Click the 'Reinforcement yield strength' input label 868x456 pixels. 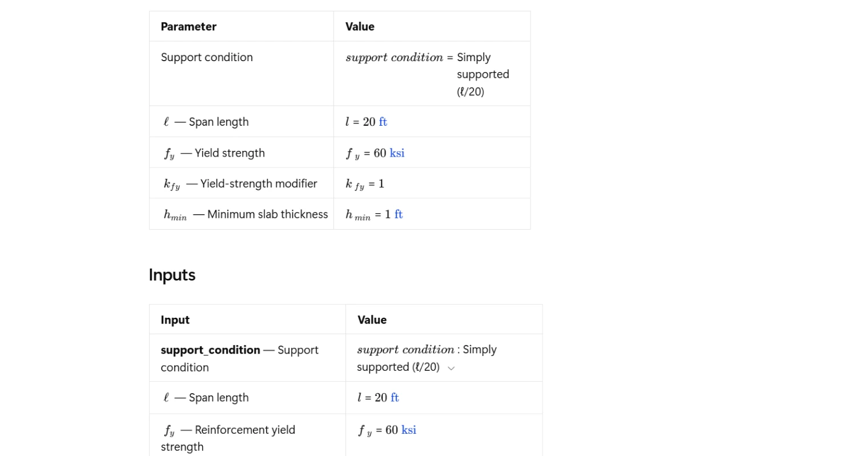(228, 438)
